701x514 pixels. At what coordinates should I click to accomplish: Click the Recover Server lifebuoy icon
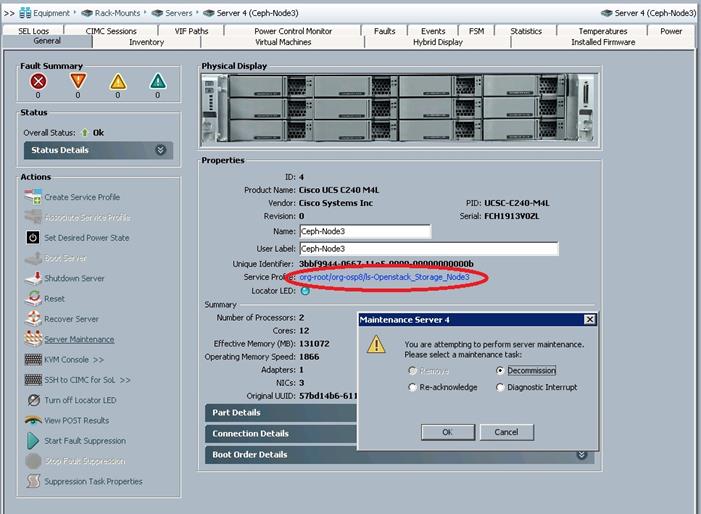[33, 318]
